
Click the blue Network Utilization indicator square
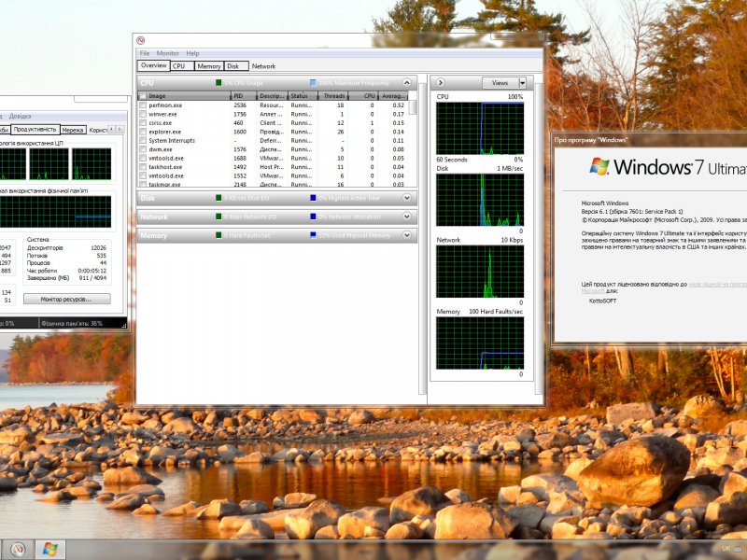313,217
